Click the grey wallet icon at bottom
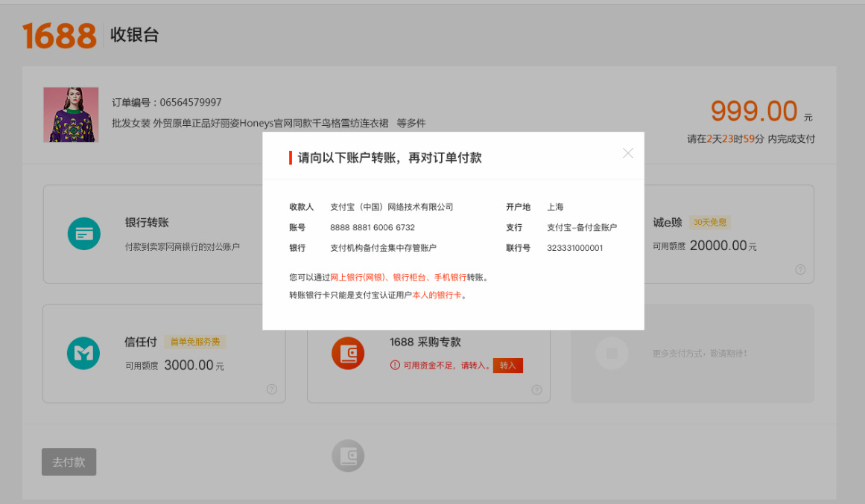865x504 pixels. (348, 456)
